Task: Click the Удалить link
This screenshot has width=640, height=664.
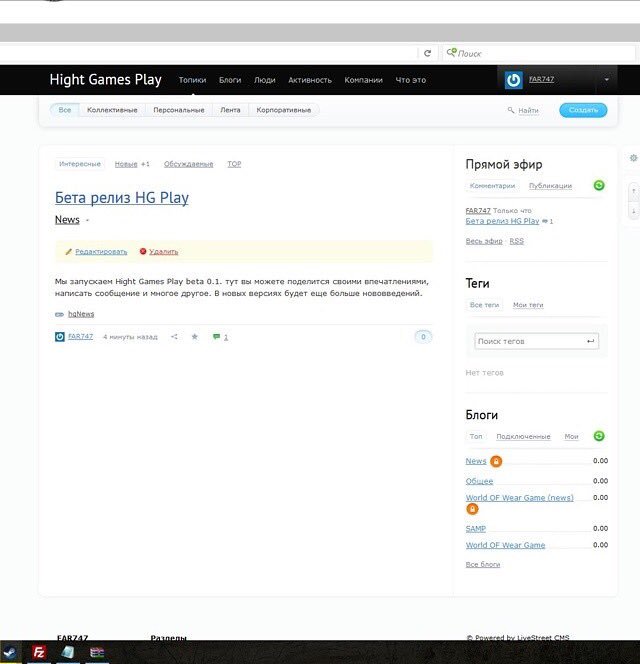Action: click(163, 252)
